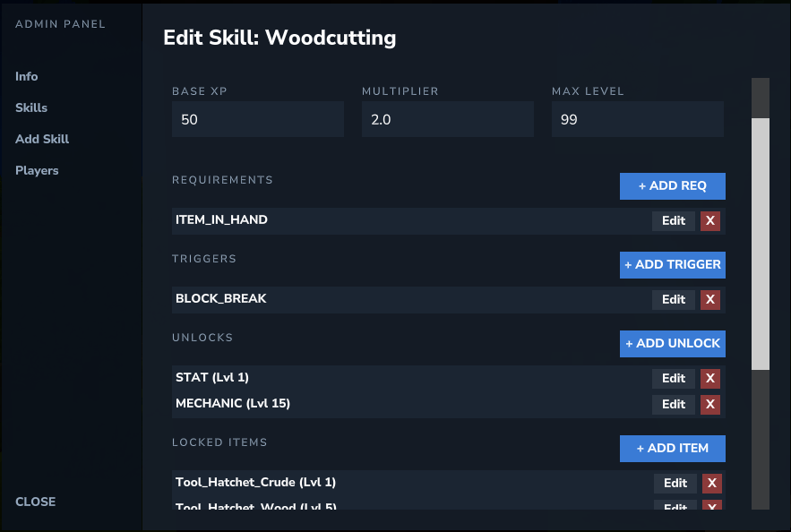Click the vertical scrollbar thumb

pyautogui.click(x=760, y=244)
